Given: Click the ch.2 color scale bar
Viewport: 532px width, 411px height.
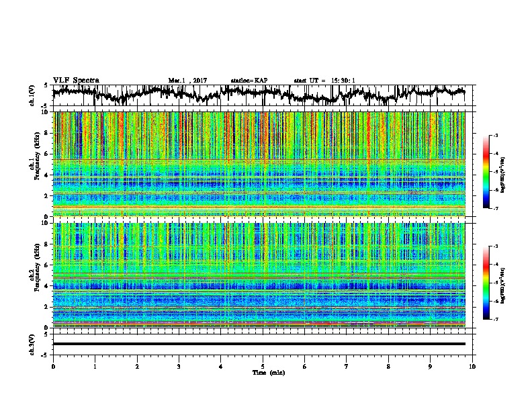Looking at the screenshot, I should point(486,283).
